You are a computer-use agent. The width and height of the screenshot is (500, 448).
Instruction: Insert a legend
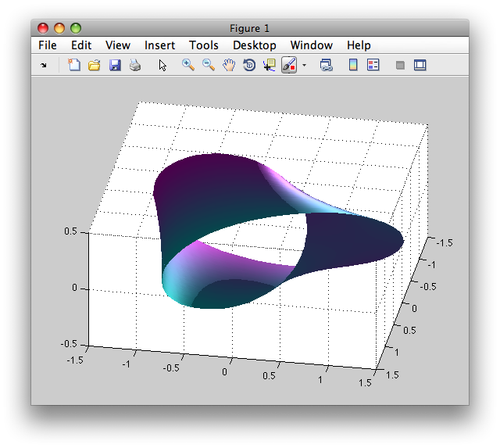[x=373, y=65]
